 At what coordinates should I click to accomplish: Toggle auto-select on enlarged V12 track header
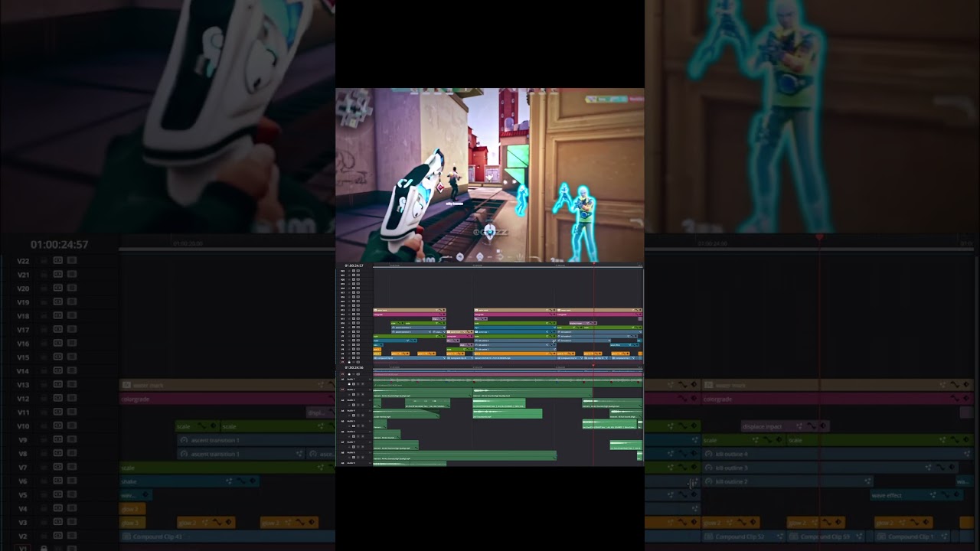coord(58,399)
